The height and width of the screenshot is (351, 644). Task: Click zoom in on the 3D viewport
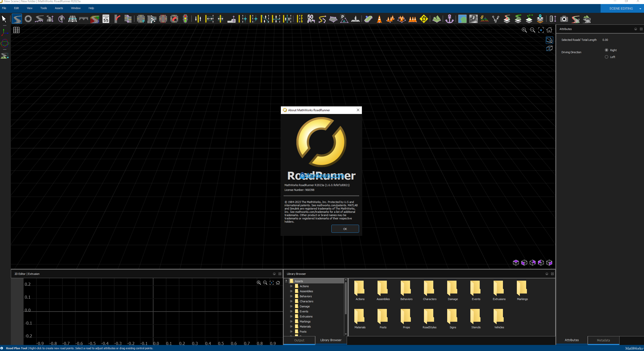(524, 30)
